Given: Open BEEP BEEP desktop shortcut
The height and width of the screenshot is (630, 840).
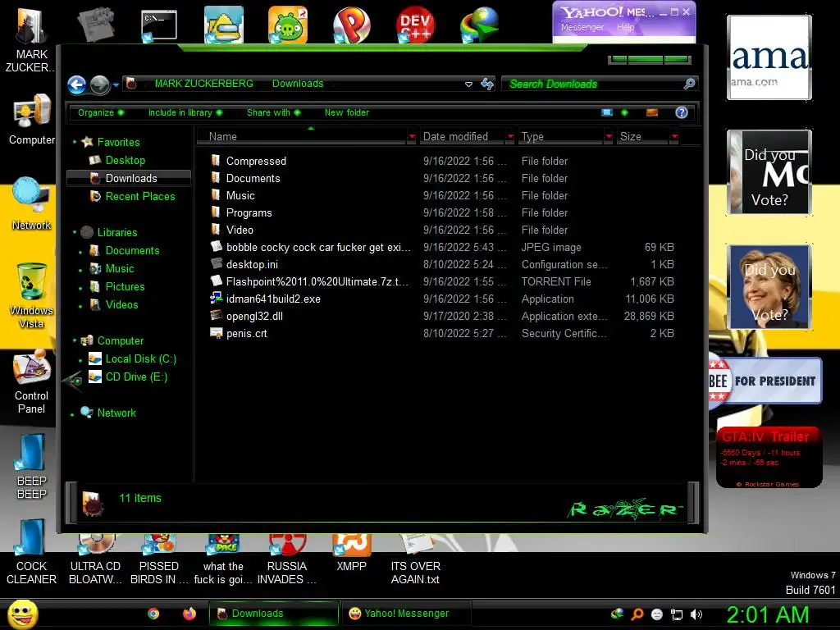Looking at the screenshot, I should [x=31, y=466].
